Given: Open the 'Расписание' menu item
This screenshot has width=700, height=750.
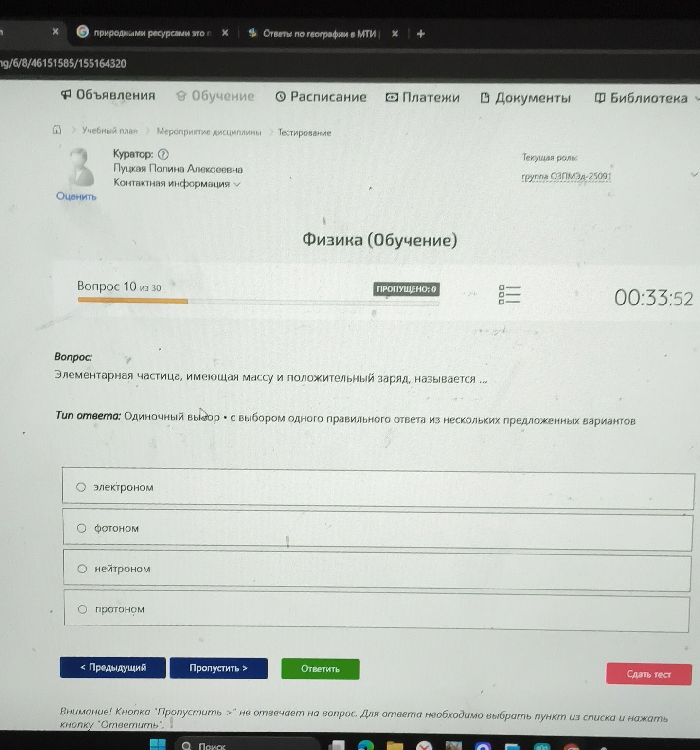Looking at the screenshot, I should click(321, 97).
